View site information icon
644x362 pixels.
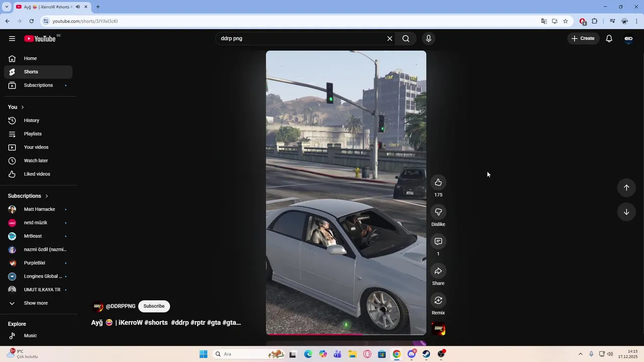(x=46, y=21)
